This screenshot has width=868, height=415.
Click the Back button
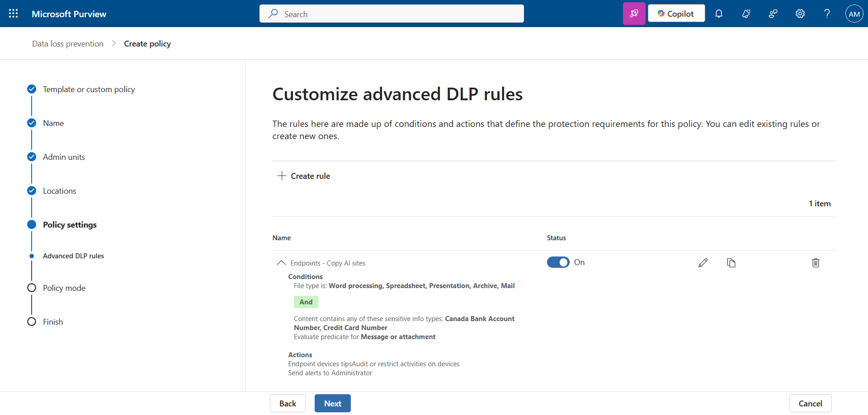point(288,403)
